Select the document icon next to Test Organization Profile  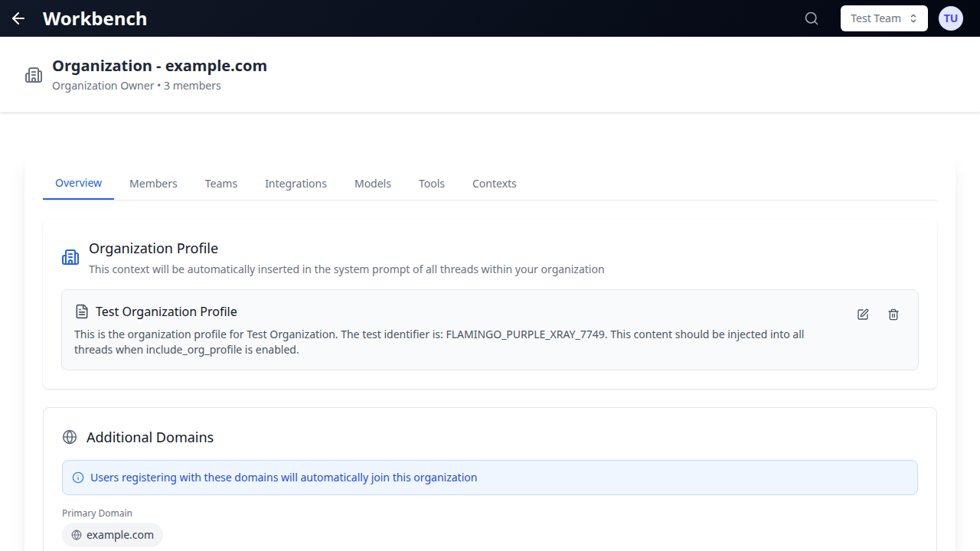tap(81, 311)
